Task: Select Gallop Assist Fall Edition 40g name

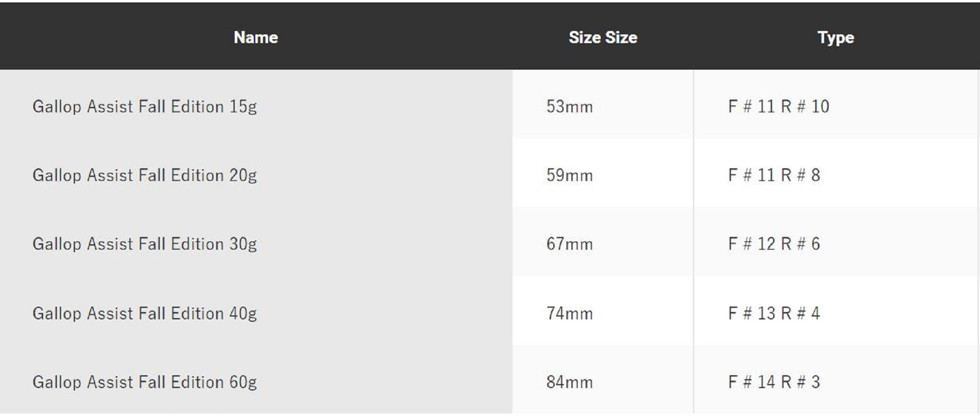Action: 145,313
